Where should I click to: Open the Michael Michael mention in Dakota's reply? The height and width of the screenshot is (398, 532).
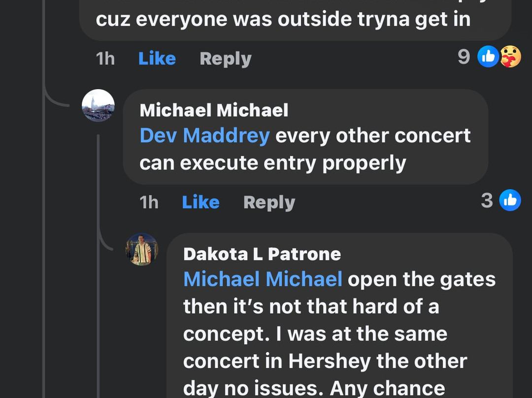point(263,279)
